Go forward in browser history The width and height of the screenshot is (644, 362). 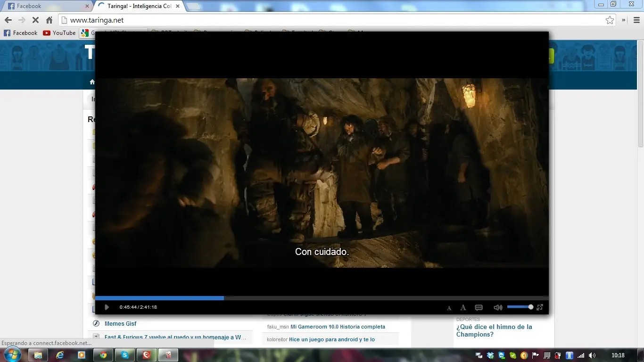[x=22, y=20]
